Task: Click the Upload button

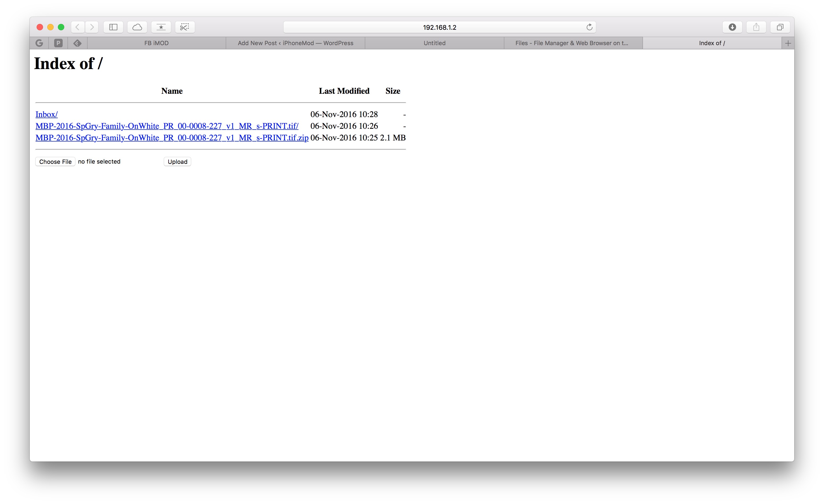Action: pyautogui.click(x=178, y=161)
